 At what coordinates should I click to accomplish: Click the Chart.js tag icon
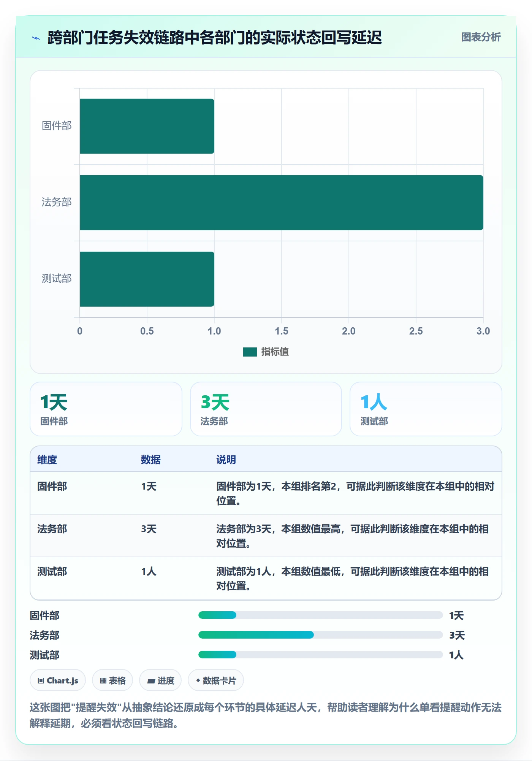pyautogui.click(x=41, y=681)
